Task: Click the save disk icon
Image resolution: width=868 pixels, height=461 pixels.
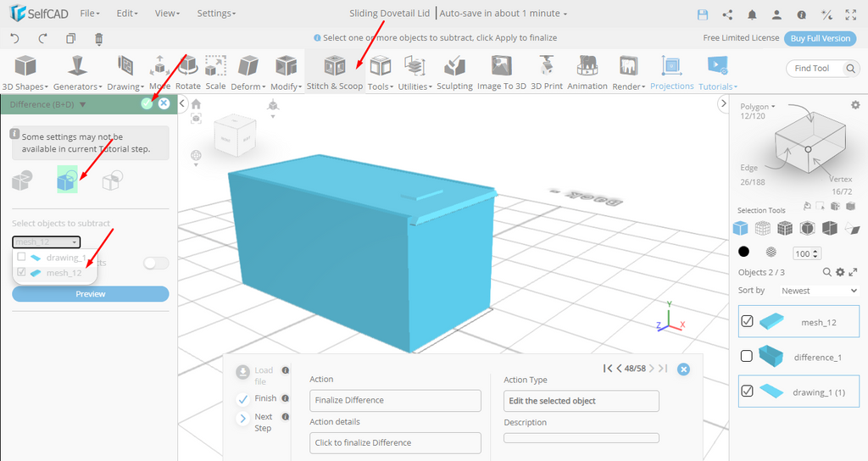Action: click(x=703, y=15)
